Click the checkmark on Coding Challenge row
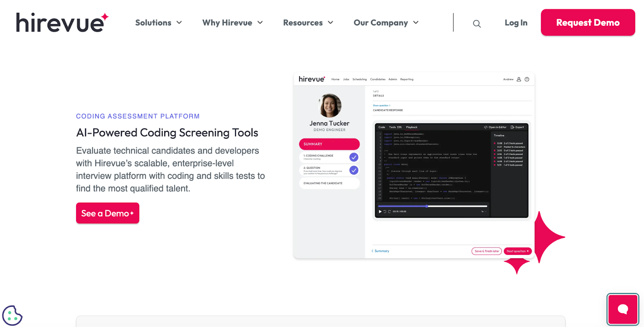644x327 pixels. coord(354,157)
